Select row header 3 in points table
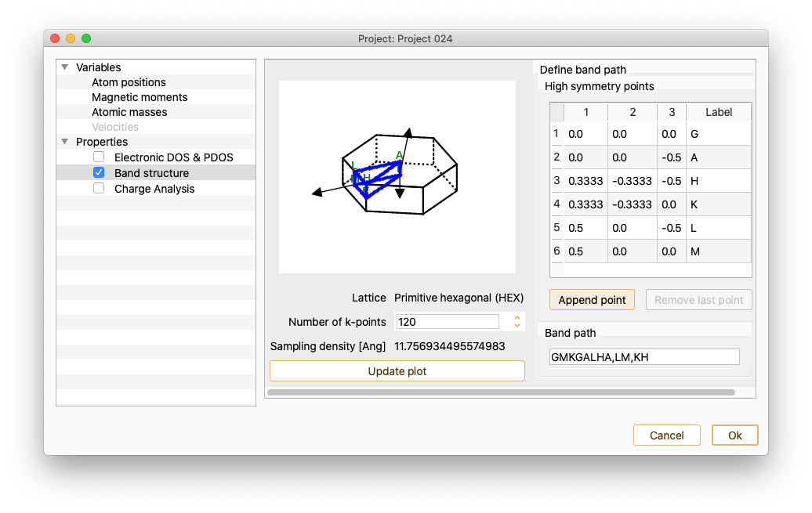The image size is (812, 513). (556, 181)
